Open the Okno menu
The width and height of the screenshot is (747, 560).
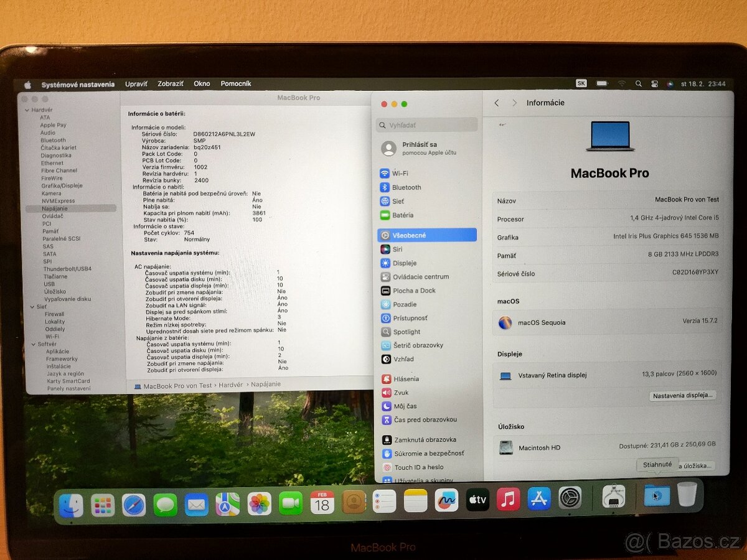(x=201, y=83)
